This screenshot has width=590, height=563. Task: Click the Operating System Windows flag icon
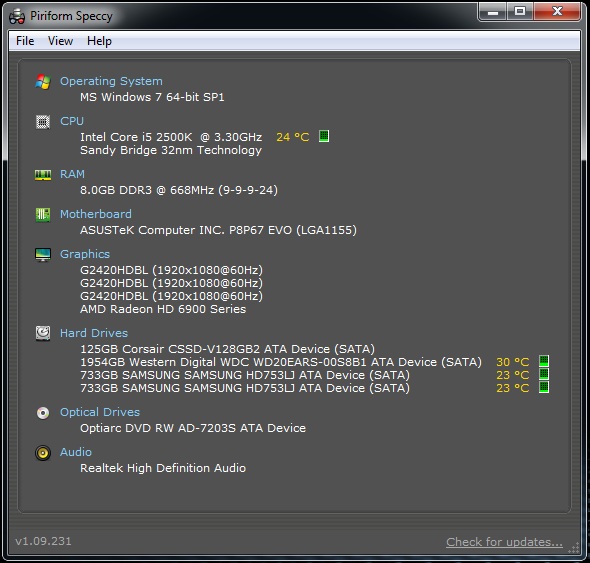click(x=43, y=82)
